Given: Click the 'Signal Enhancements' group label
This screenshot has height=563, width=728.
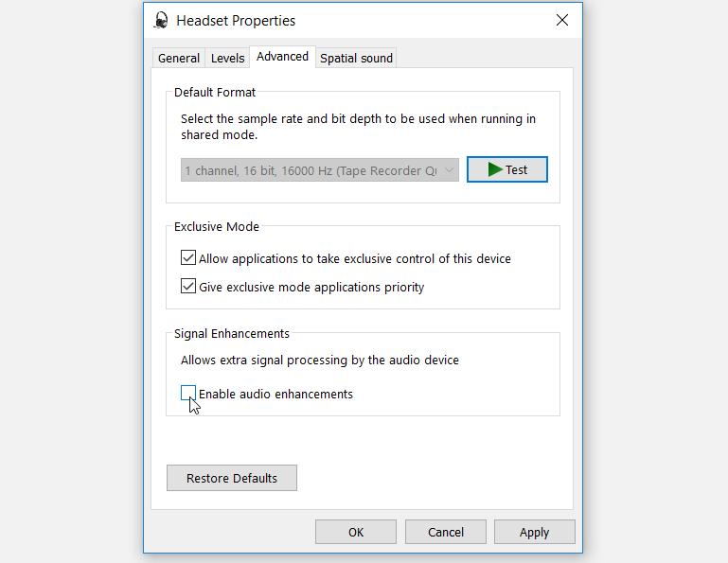Looking at the screenshot, I should click(232, 334).
